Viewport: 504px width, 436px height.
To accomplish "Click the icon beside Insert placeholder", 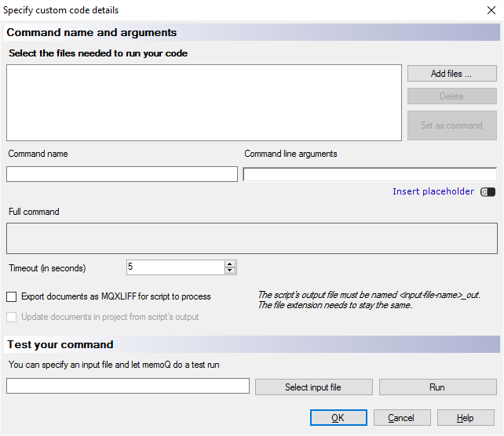I will (488, 192).
